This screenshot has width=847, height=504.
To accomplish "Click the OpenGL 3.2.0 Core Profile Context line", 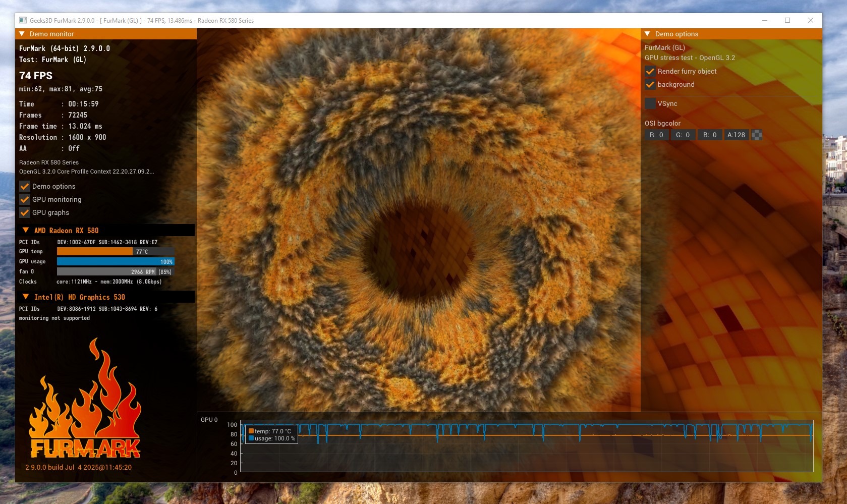I will click(x=87, y=172).
